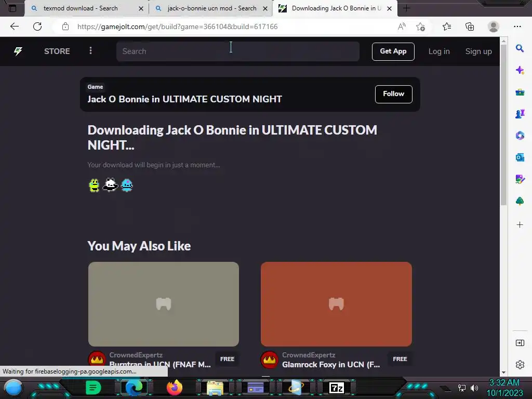Launch Firefox from the taskbar
532x399 pixels.
pos(175,388)
